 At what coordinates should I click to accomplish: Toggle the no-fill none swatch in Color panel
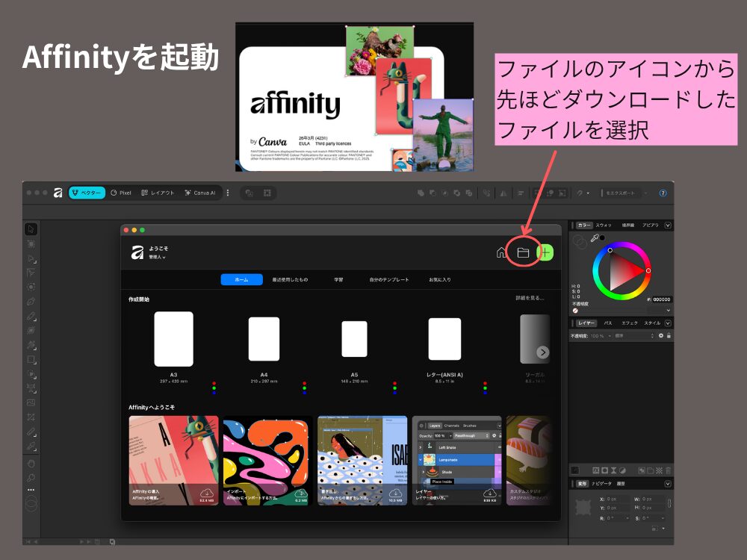click(x=575, y=311)
